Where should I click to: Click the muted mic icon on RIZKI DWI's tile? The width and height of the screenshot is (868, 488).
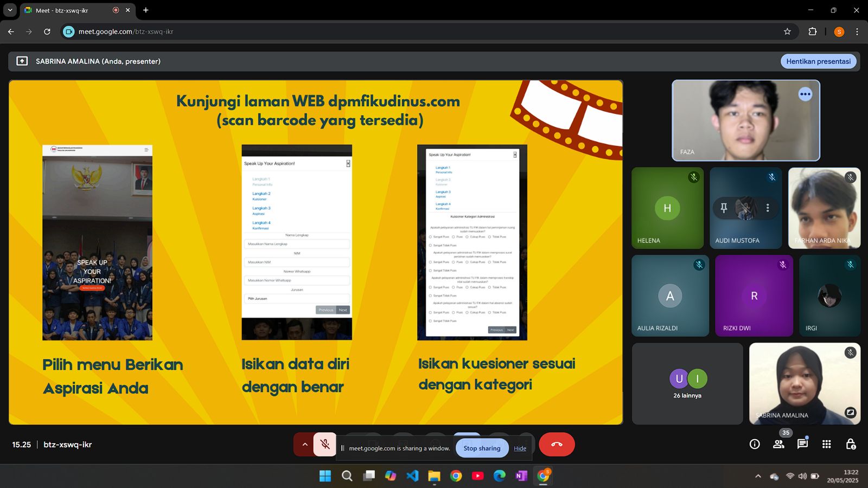[783, 265]
